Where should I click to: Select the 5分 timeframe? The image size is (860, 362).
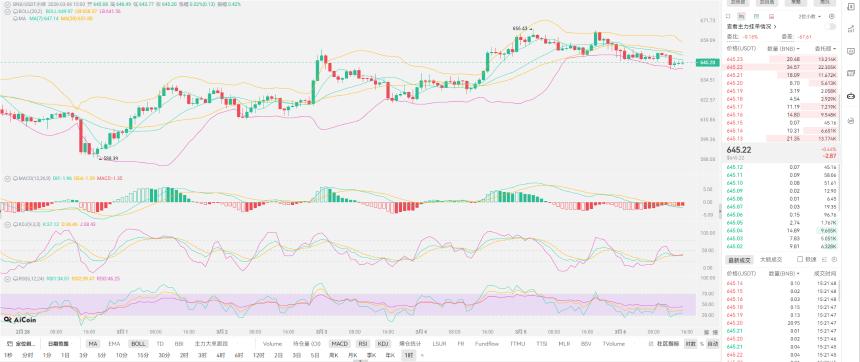pyautogui.click(x=101, y=355)
